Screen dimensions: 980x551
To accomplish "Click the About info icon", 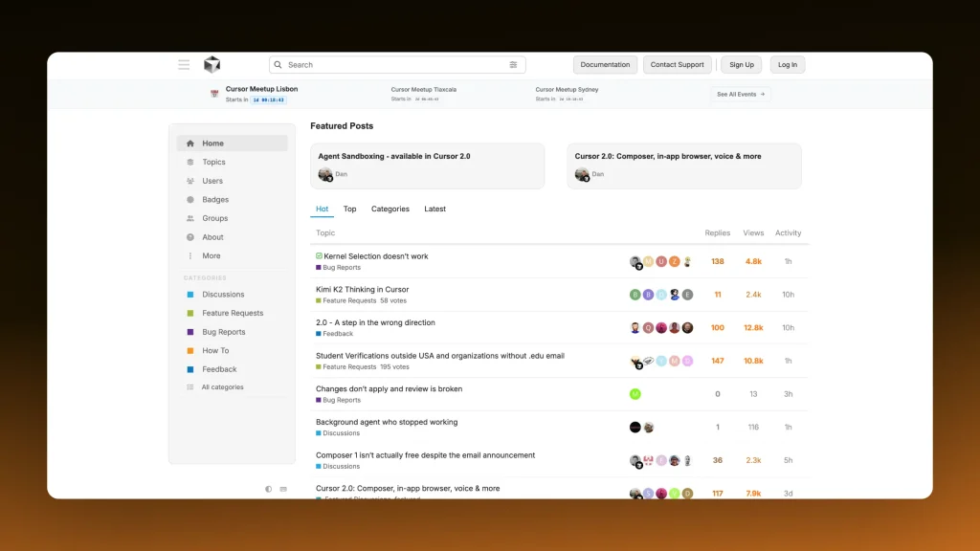I will tap(190, 237).
